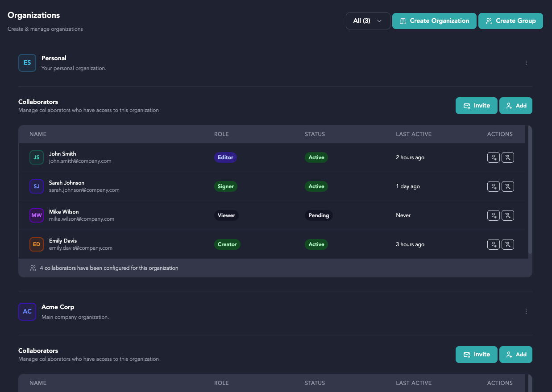The height and width of the screenshot is (392, 552).
Task: Click Emily Davis's Creator role badge
Action: click(227, 244)
